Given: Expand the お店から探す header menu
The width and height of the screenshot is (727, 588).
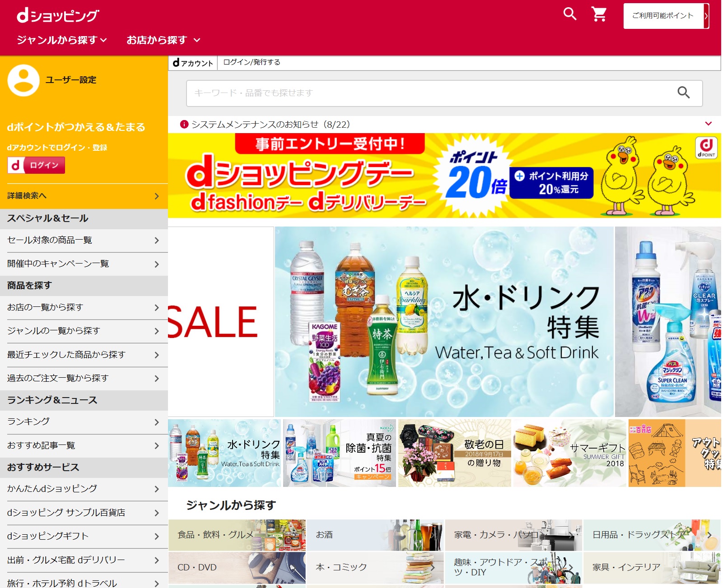Looking at the screenshot, I should [163, 40].
